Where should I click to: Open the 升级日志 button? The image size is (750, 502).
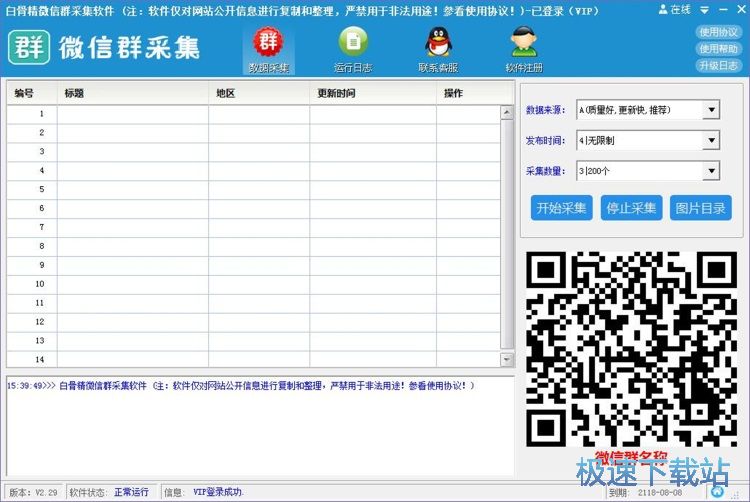718,65
